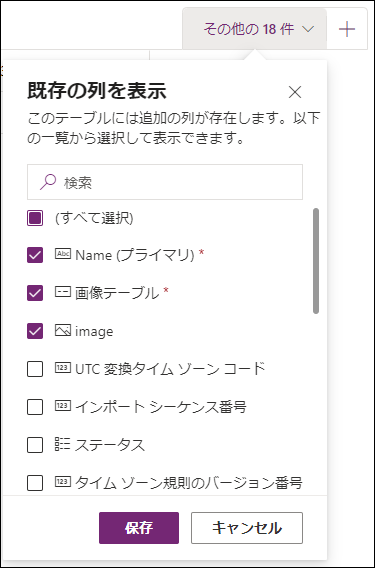Click the column list scrollbar
Image resolution: width=375 pixels, height=568 pixels.
(316, 261)
